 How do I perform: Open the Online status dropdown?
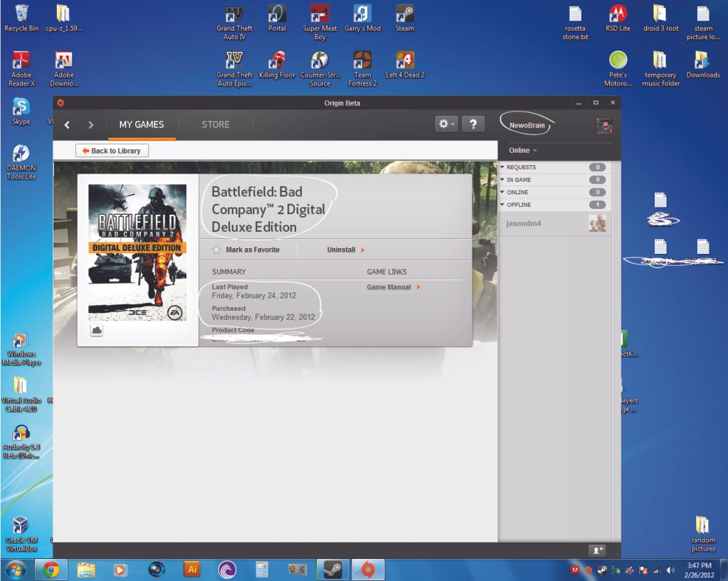tap(523, 150)
